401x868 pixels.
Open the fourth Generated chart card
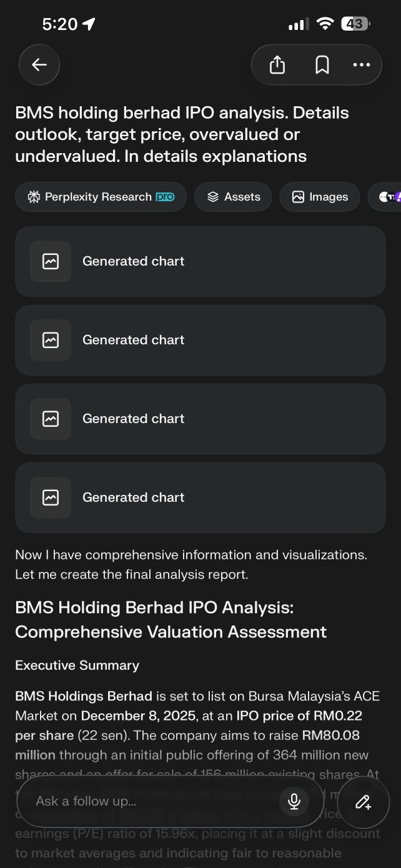200,497
